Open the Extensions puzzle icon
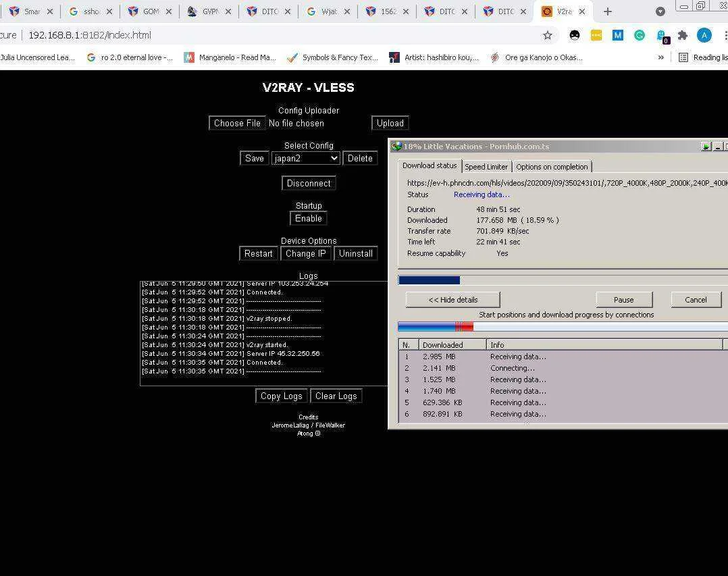The height and width of the screenshot is (576, 728). tap(683, 35)
